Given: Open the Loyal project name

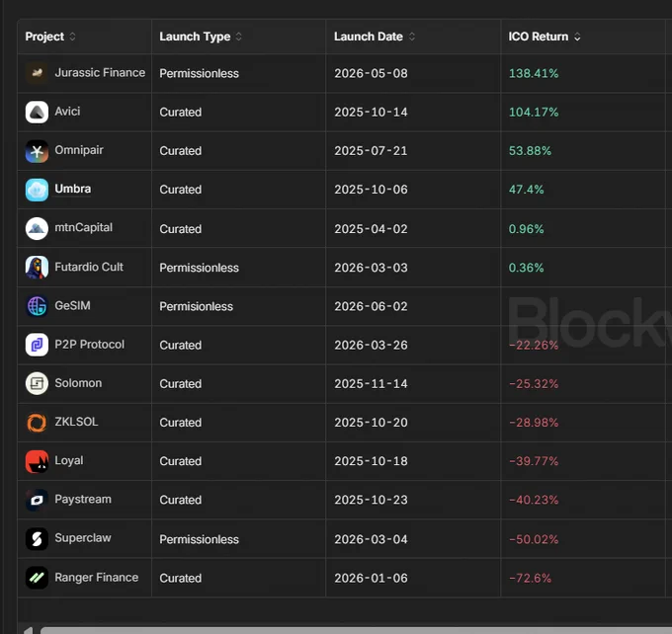Looking at the screenshot, I should pos(69,461).
